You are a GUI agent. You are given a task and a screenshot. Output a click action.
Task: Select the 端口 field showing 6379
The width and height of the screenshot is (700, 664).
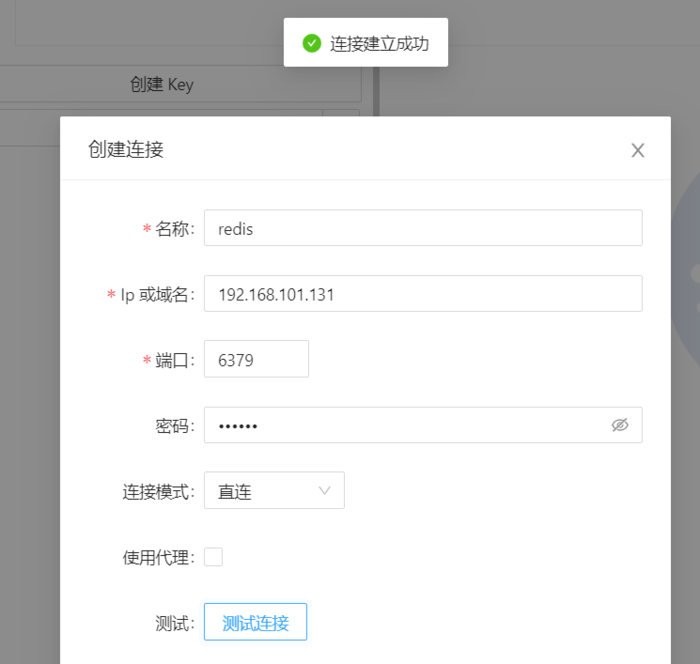[256, 359]
